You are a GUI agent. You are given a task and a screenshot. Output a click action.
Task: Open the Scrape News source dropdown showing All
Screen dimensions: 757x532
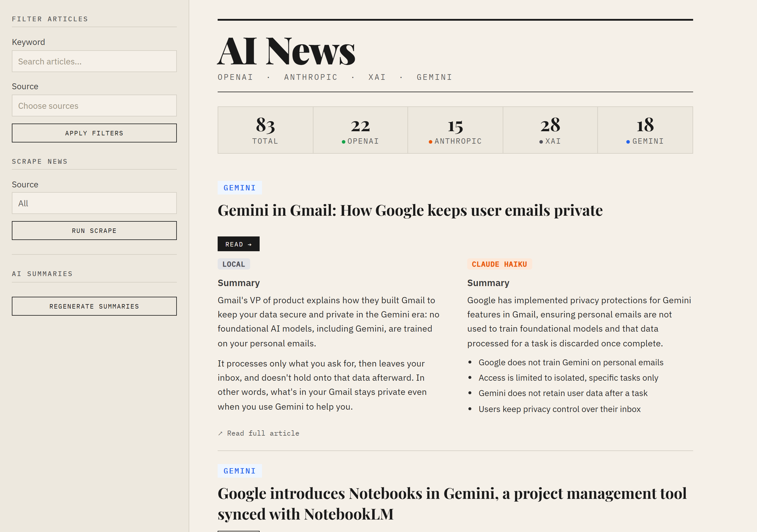pyautogui.click(x=94, y=203)
